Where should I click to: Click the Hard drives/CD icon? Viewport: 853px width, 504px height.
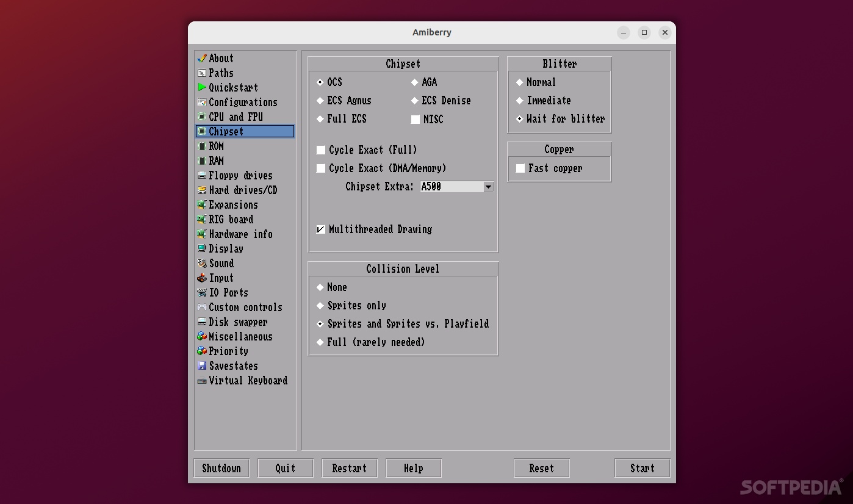[202, 190]
